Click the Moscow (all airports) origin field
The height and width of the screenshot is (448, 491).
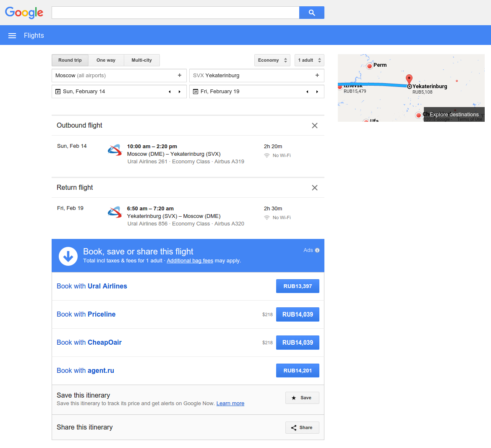click(x=119, y=76)
